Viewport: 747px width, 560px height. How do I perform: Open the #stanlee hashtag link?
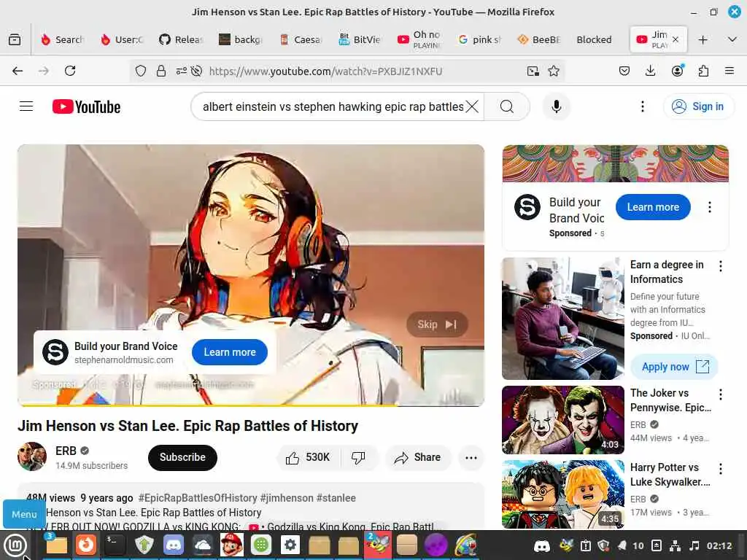click(336, 498)
